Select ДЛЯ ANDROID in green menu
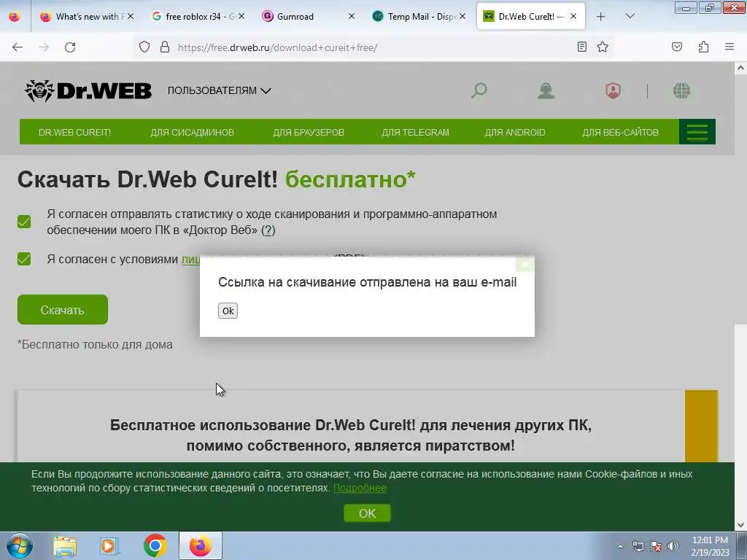This screenshot has height=560, width=747. (515, 133)
